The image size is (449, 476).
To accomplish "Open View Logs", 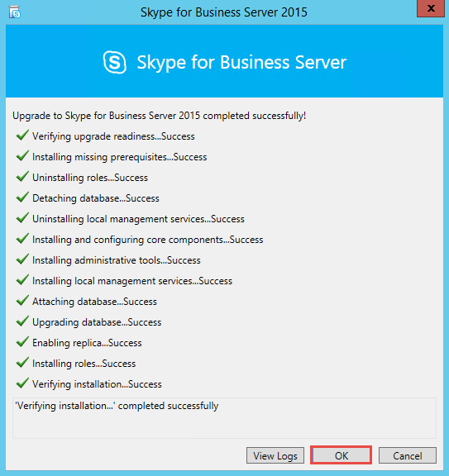I will 275,455.
